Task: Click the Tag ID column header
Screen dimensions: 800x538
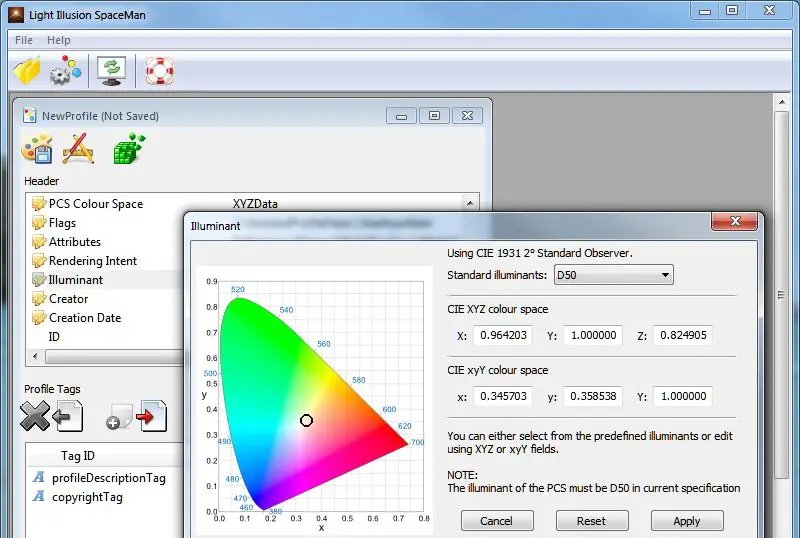Action: click(x=78, y=455)
